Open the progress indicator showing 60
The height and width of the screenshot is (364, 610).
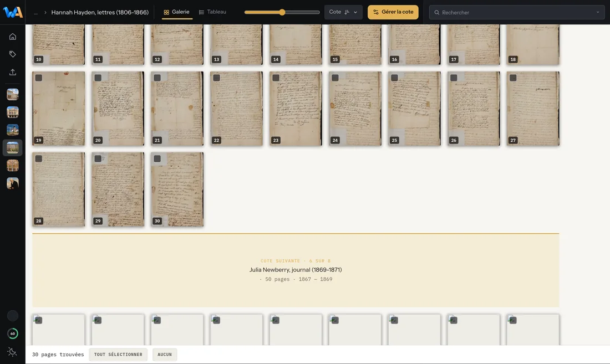coord(12,334)
